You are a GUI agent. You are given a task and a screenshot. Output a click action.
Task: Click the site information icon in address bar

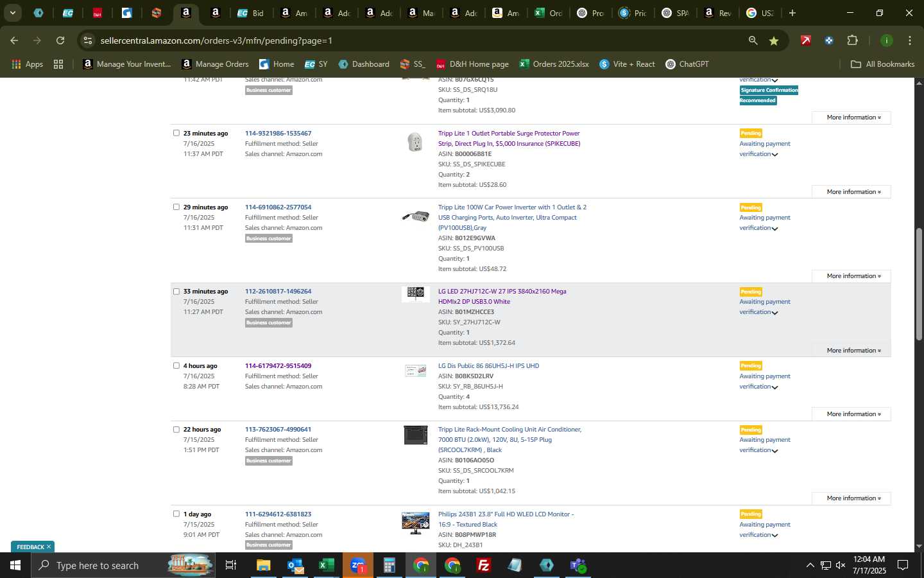tap(88, 40)
